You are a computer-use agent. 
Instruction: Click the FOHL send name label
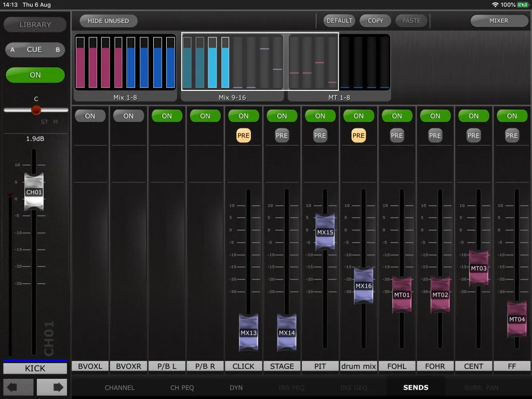[x=396, y=366]
